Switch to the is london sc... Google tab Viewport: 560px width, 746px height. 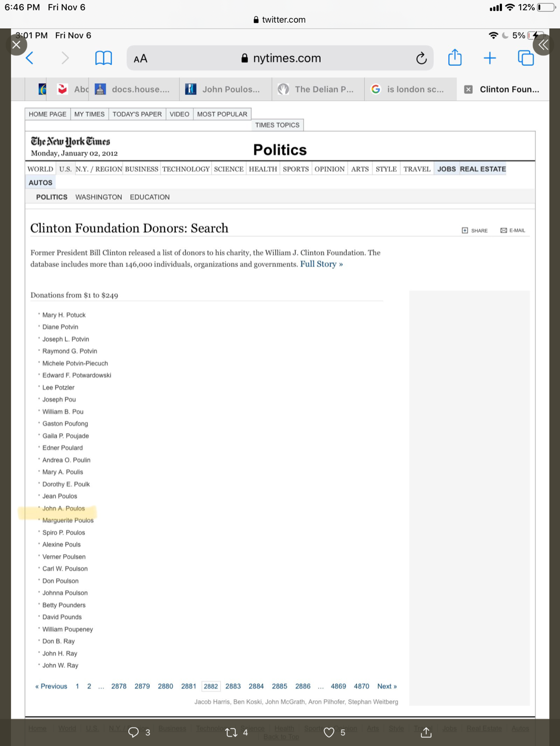(x=410, y=89)
